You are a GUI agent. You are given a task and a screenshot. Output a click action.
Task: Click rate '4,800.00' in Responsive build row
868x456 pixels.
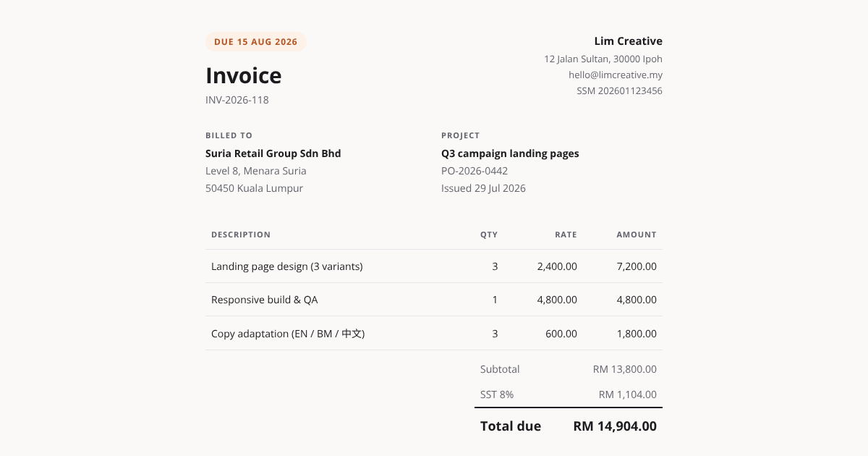[557, 300]
